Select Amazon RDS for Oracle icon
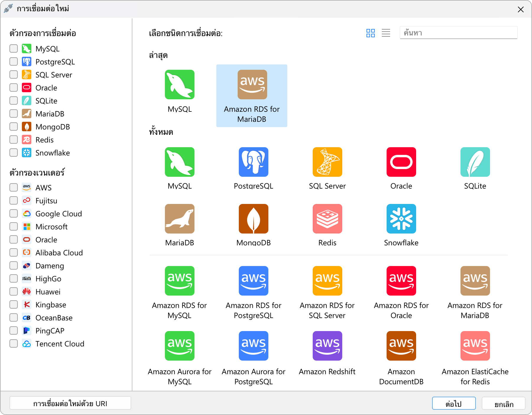Screen dimensions: 532x415 pos(401,281)
